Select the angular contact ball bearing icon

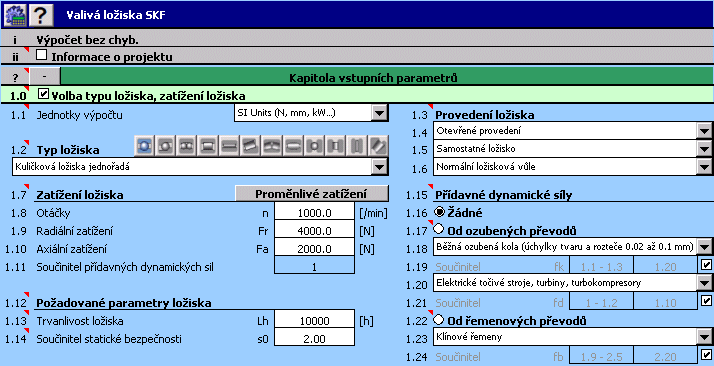(x=166, y=146)
